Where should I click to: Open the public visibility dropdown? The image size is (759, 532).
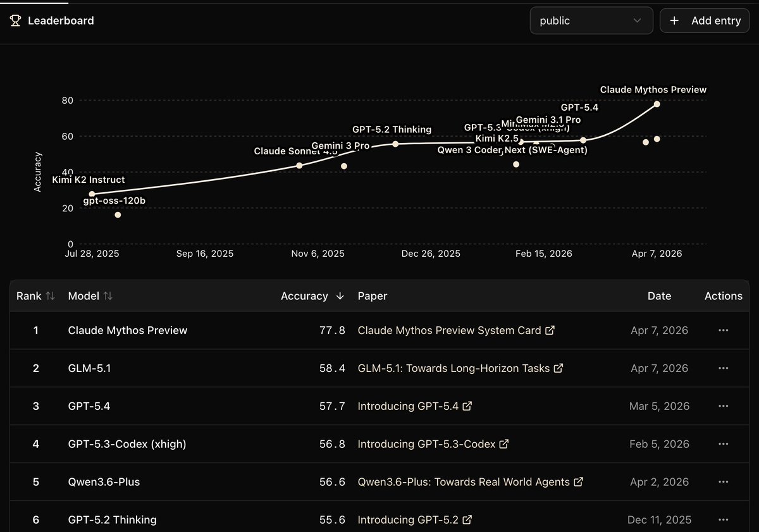(x=591, y=20)
